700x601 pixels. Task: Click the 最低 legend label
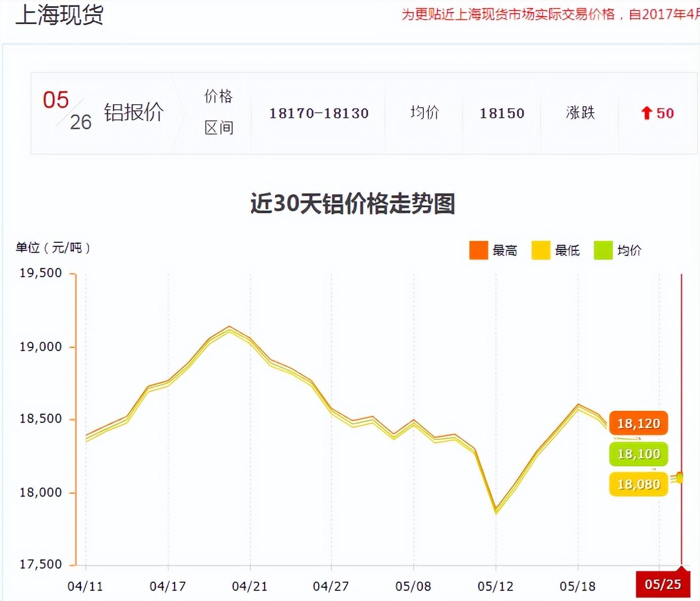click(x=567, y=250)
